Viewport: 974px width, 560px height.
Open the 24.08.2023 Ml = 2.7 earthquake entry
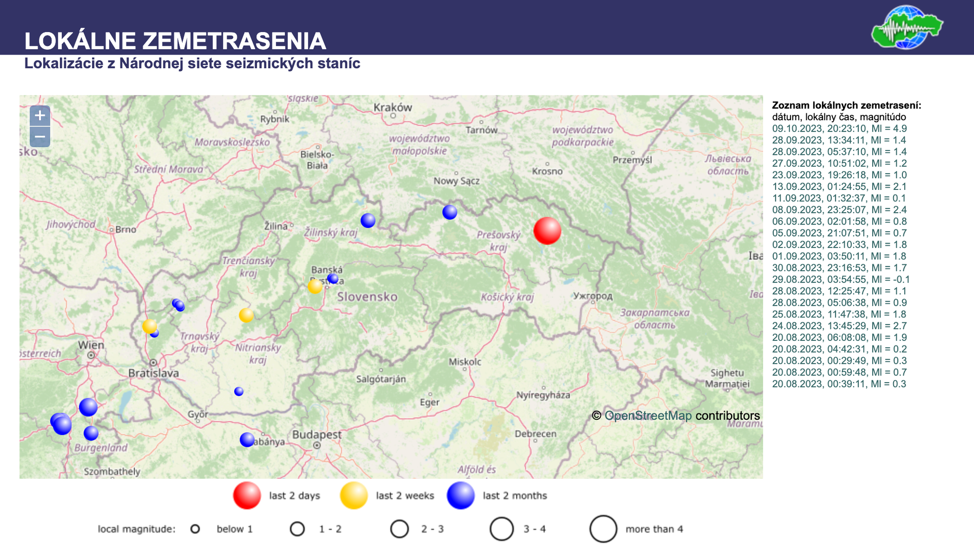point(839,326)
